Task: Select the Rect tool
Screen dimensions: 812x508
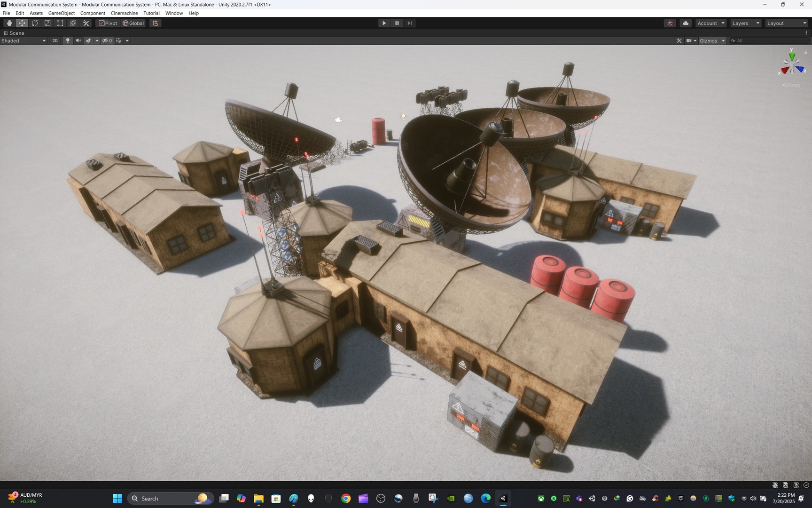Action: pyautogui.click(x=60, y=23)
